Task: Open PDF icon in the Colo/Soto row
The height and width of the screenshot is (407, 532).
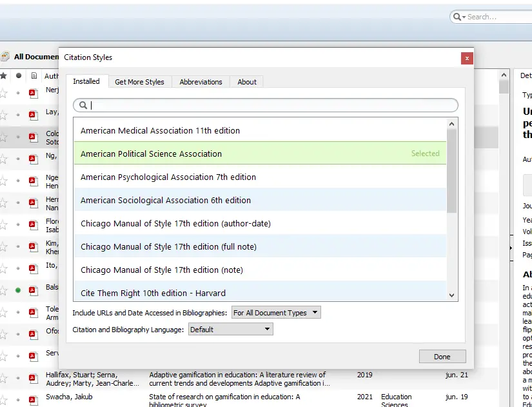Action: tap(33, 137)
